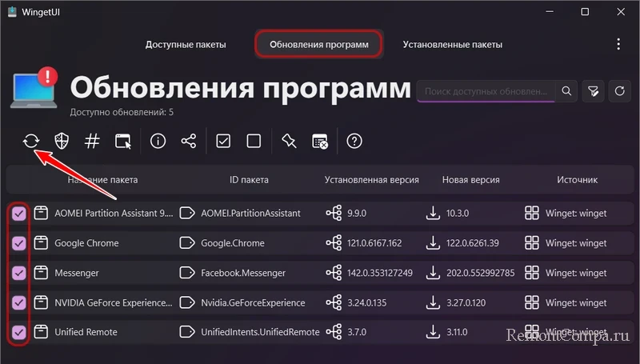Screen dimensions: 640x364
Task: Click the reload updates refresh icon
Action: (x=619, y=91)
